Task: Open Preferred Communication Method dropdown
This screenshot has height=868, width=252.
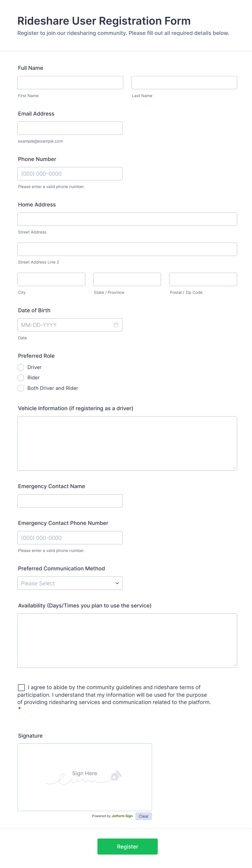Action: pos(70,583)
